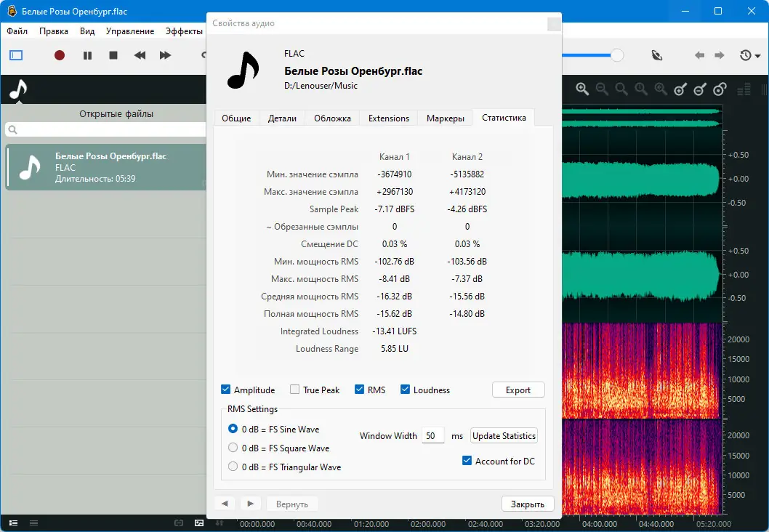Select 0 dB = FS Square Wave
The image size is (769, 532).
coord(233,448)
